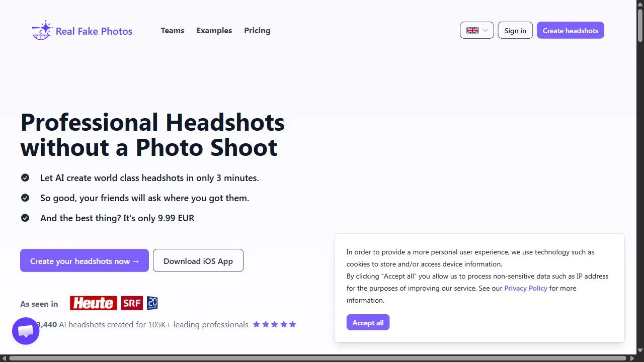The height and width of the screenshot is (362, 644).
Task: Click Create headshots in header
Action: click(x=571, y=30)
